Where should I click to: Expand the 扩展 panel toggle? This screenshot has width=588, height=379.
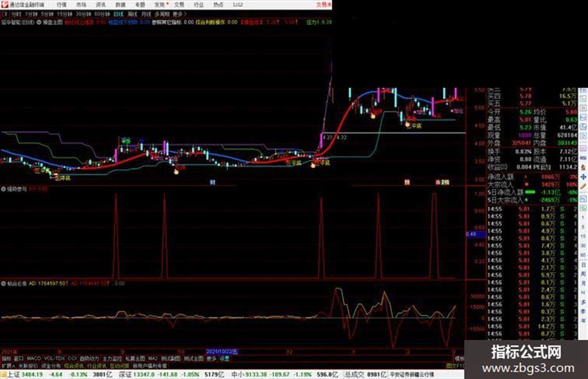pos(8,366)
